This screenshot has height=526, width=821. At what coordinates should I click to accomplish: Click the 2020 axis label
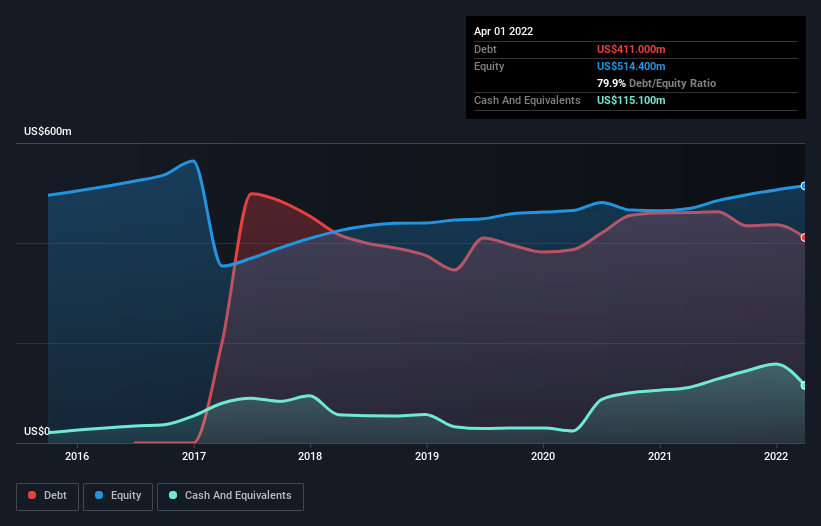(x=543, y=456)
